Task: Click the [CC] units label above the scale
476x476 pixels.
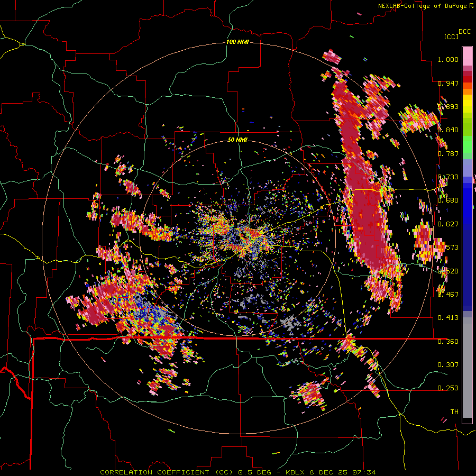Action: pos(451,36)
